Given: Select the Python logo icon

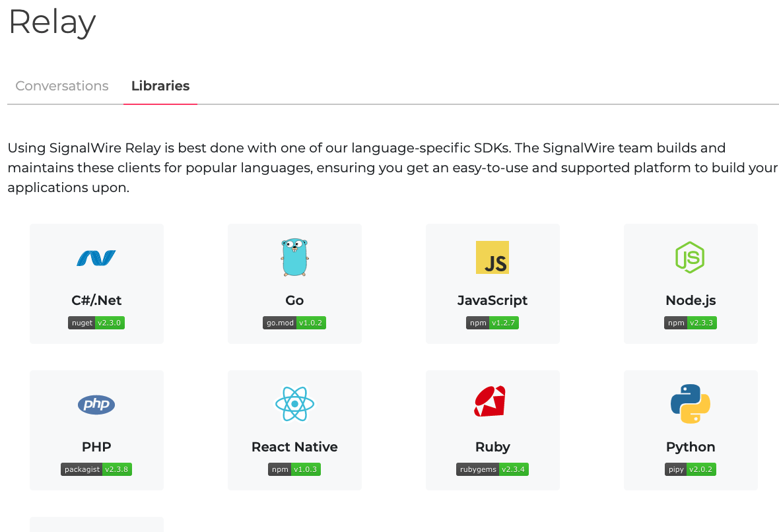Looking at the screenshot, I should (x=691, y=404).
